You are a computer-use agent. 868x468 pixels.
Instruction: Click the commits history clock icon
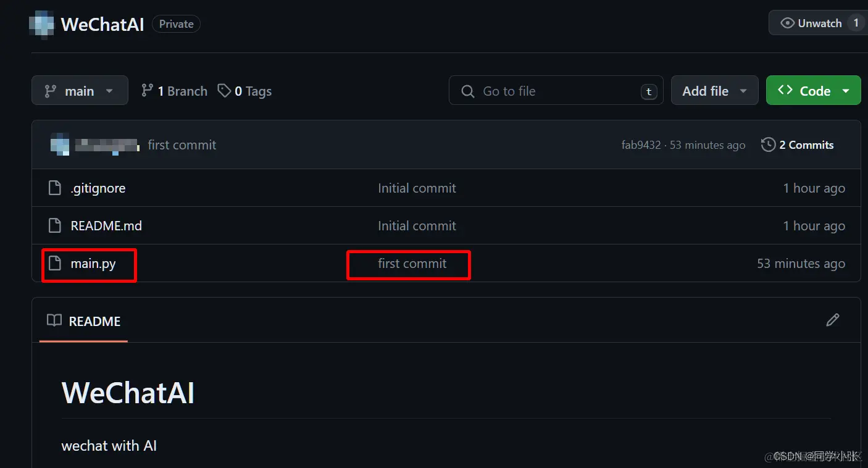(x=768, y=145)
